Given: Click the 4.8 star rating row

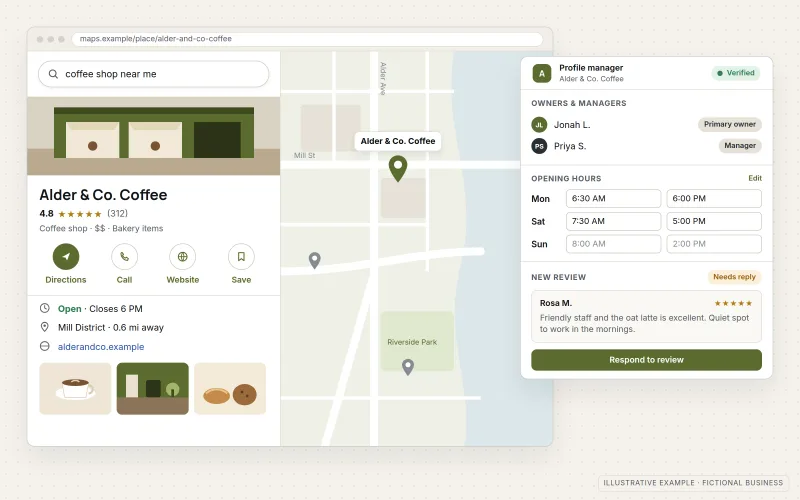Looking at the screenshot, I should coord(84,214).
